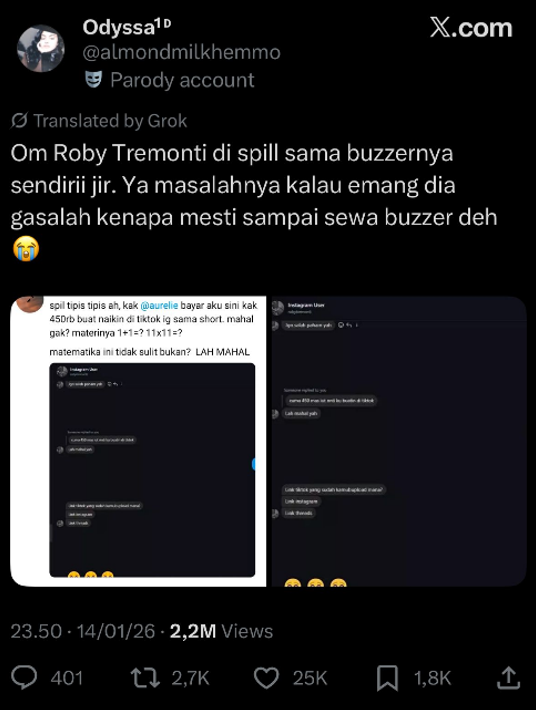Click the Parody account mask icon
Image resolution: width=536 pixels, height=710 pixels.
[x=93, y=80]
